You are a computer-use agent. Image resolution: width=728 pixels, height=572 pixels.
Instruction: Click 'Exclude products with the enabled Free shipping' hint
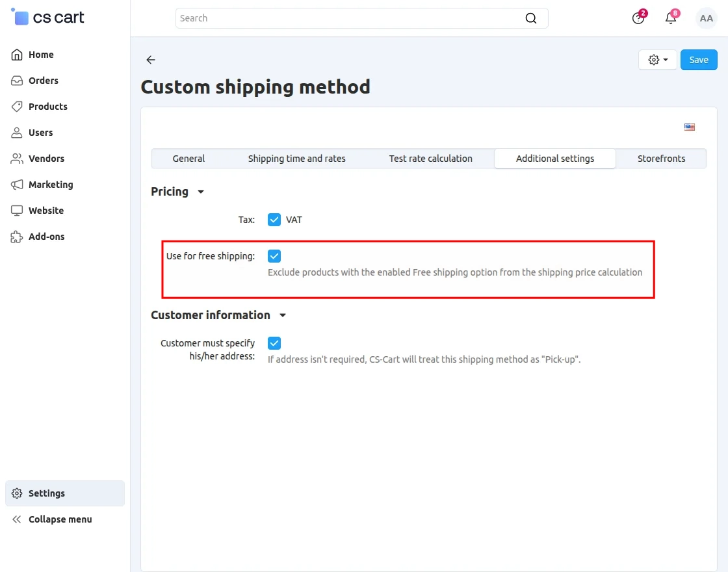[455, 272]
